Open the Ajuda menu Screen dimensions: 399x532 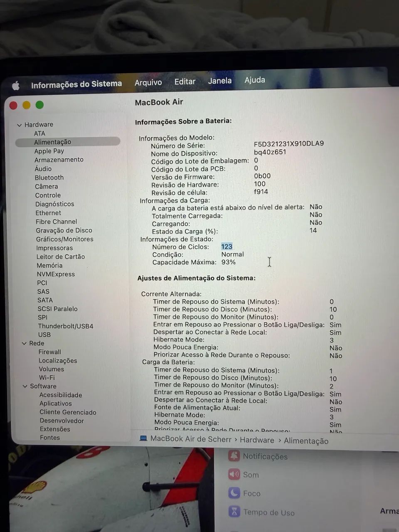point(255,80)
